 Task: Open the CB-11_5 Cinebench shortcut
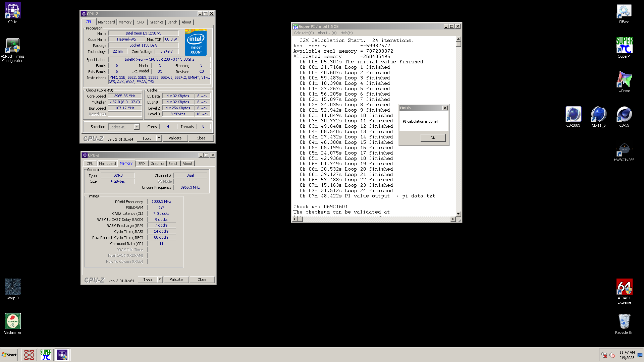598,117
